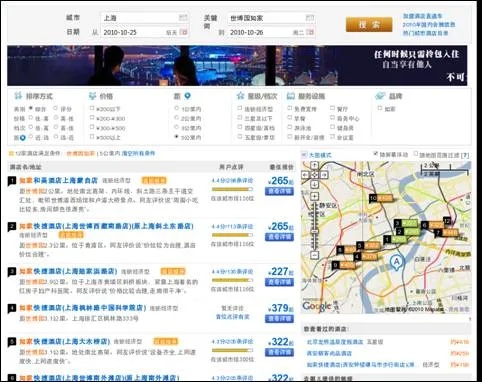Open hotel 1 title link 如家和美酒店
This screenshot has width=482, height=382.
[58, 180]
